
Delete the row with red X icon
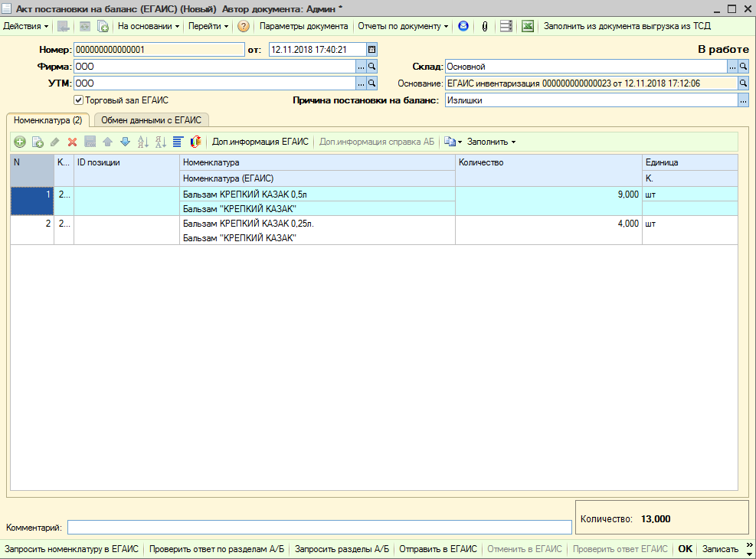coord(72,142)
